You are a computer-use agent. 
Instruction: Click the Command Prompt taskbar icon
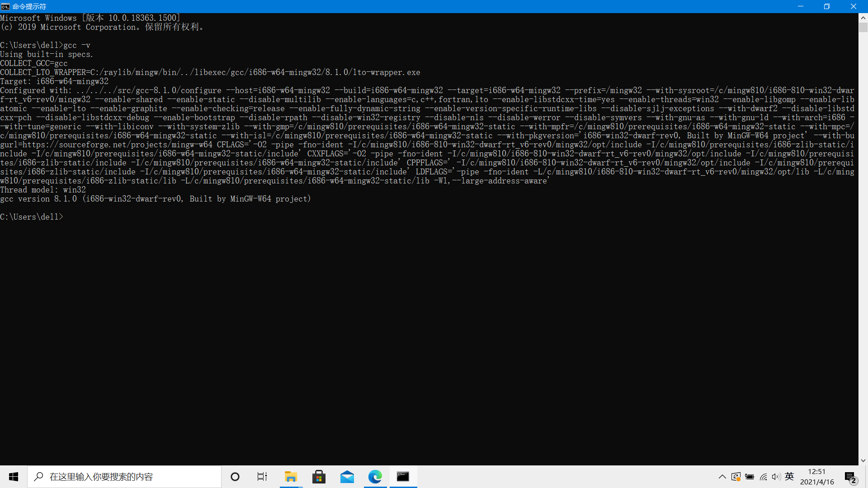[403, 477]
